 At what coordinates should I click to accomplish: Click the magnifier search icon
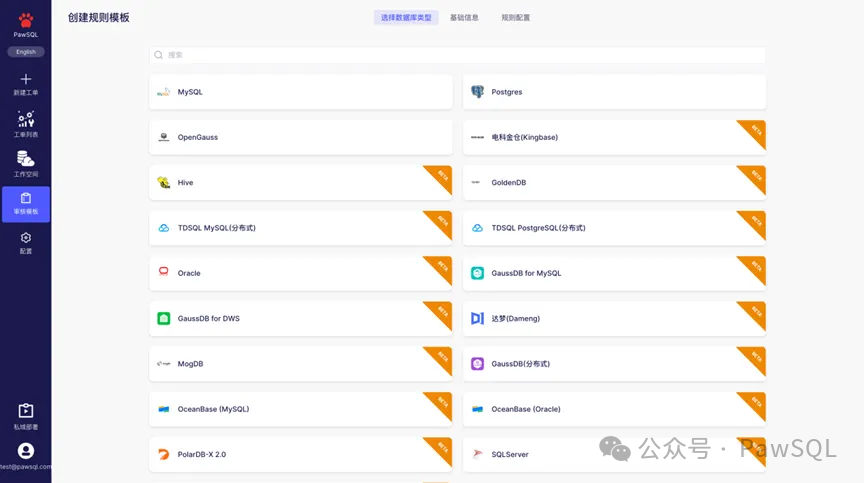(x=159, y=55)
